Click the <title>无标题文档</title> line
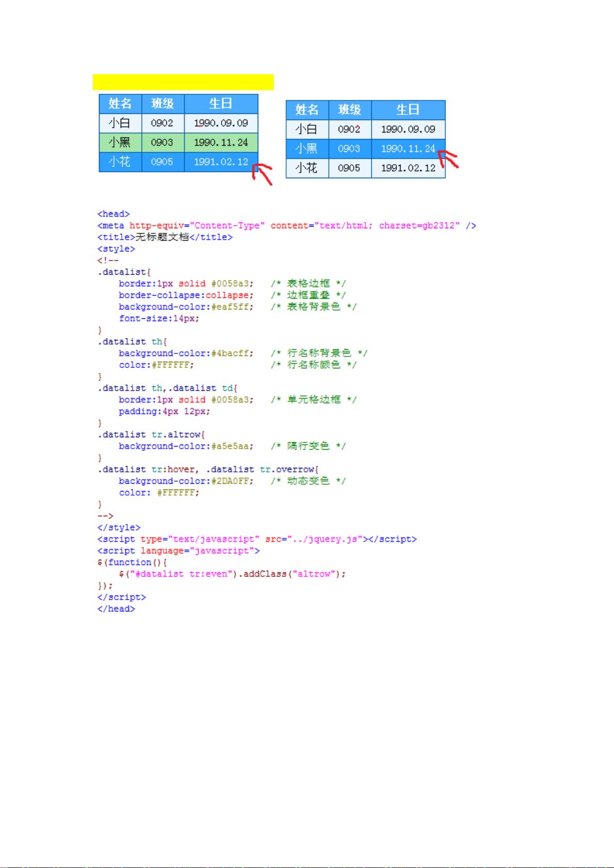Image resolution: width=614 pixels, height=868 pixels. point(165,237)
